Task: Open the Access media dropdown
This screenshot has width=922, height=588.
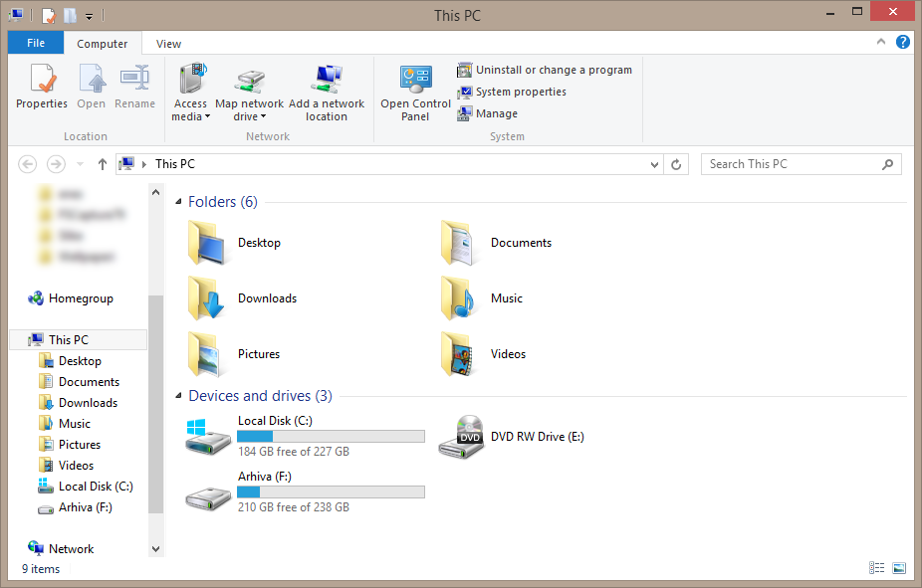Action: [191, 109]
